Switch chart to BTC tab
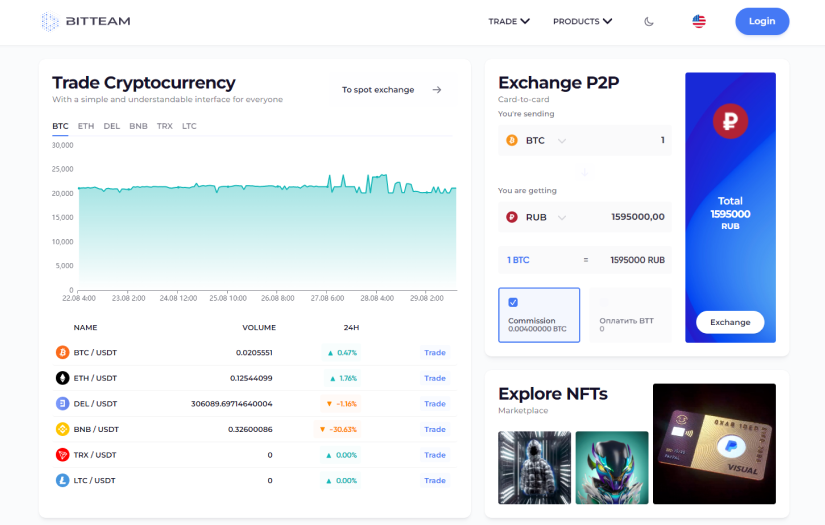 [x=60, y=126]
